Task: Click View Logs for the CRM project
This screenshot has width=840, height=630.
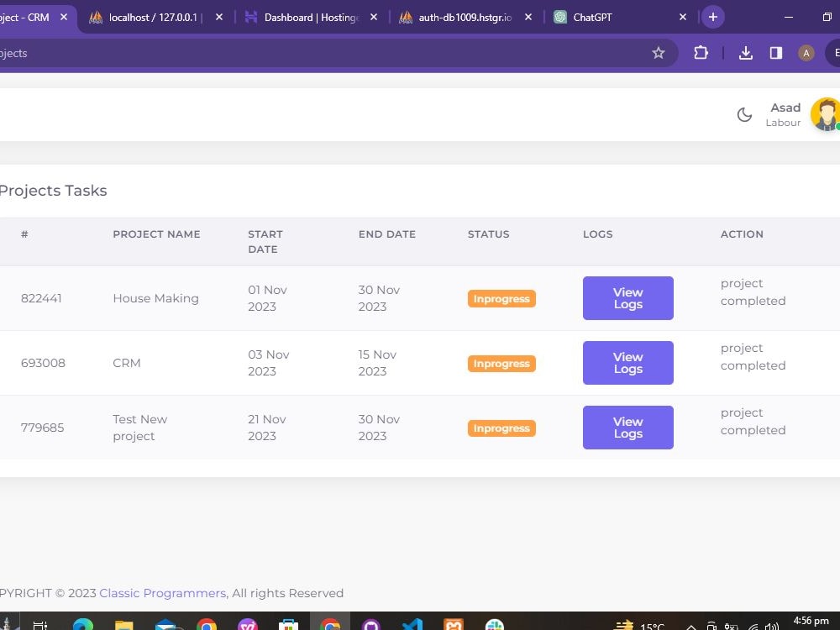Action: (x=627, y=362)
